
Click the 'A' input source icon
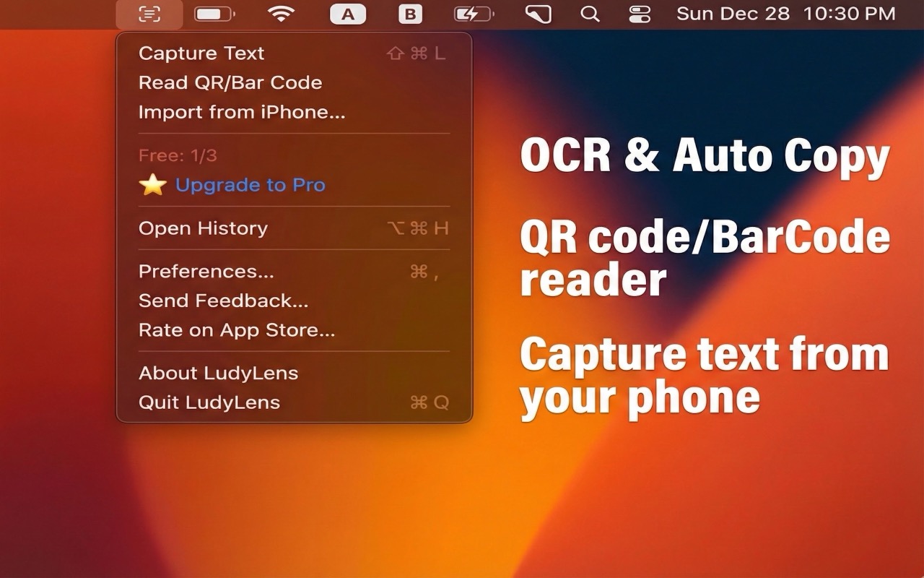(x=348, y=14)
